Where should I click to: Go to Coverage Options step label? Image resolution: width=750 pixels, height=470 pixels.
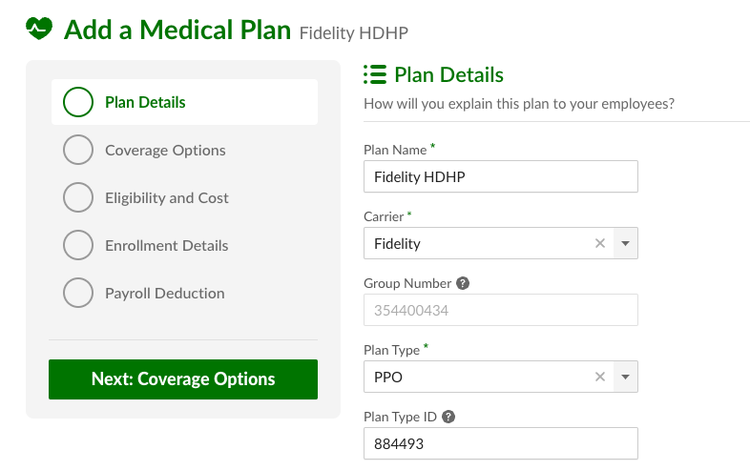coord(165,150)
